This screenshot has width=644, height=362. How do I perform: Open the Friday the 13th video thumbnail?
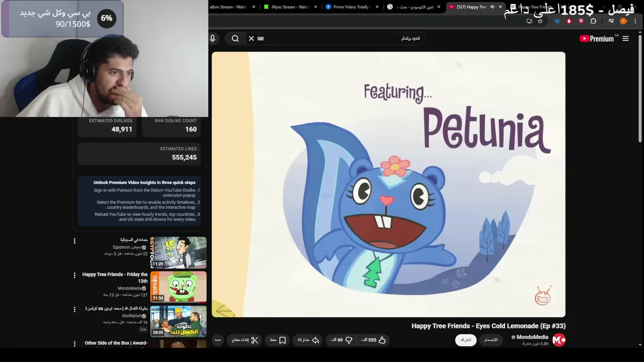pyautogui.click(x=178, y=287)
